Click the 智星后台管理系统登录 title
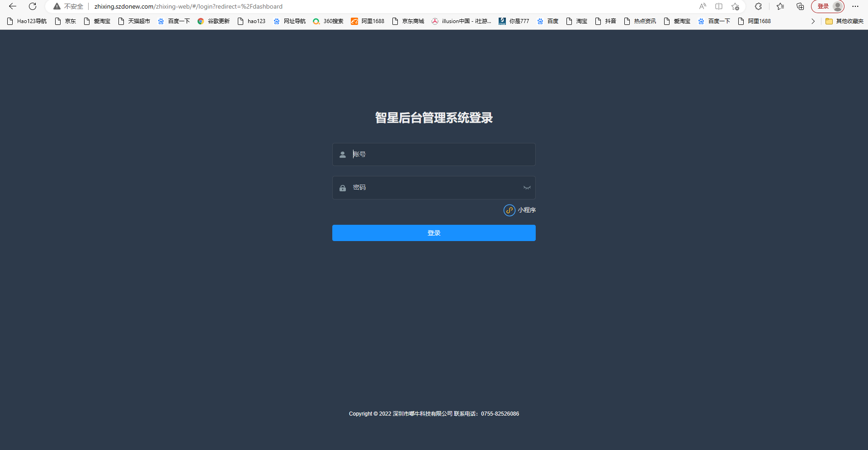Viewport: 868px width, 450px height. [434, 118]
